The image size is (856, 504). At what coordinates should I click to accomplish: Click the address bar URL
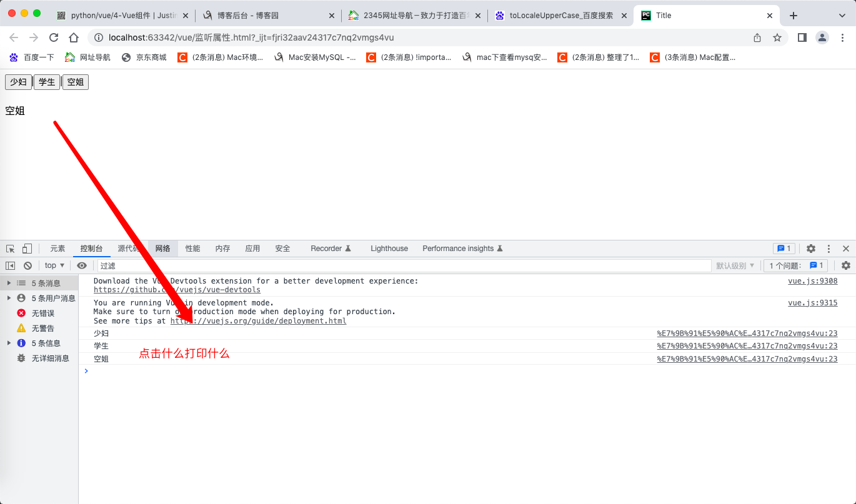coord(251,37)
